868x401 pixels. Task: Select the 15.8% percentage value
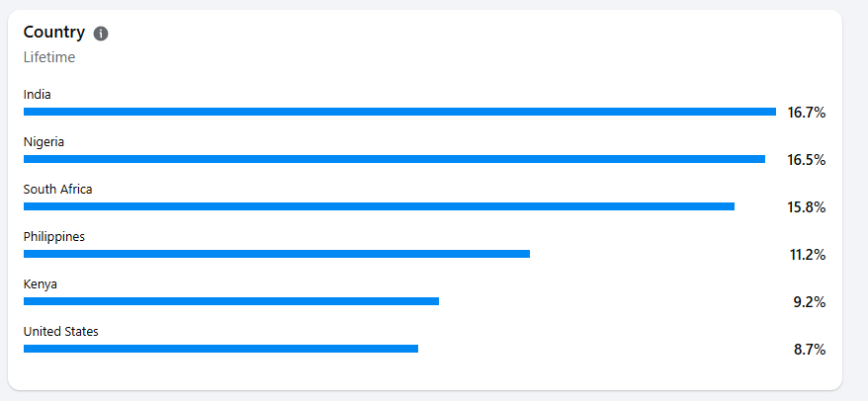pyautogui.click(x=807, y=208)
